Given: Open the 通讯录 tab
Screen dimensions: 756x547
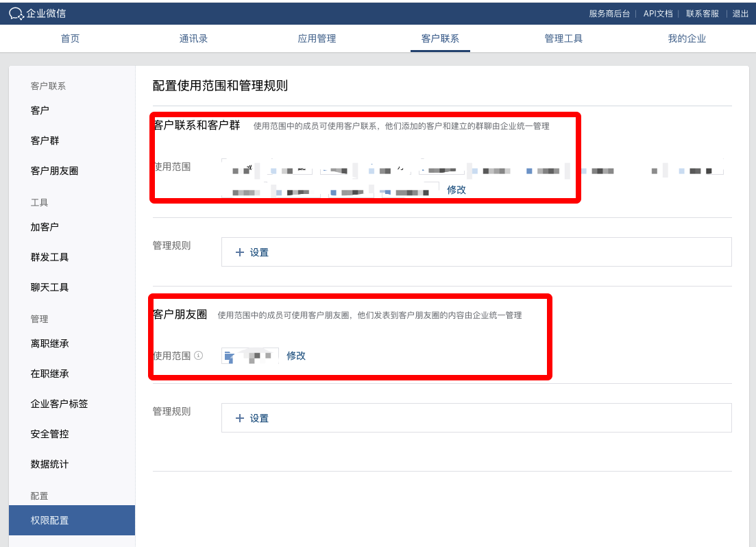Looking at the screenshot, I should (194, 38).
